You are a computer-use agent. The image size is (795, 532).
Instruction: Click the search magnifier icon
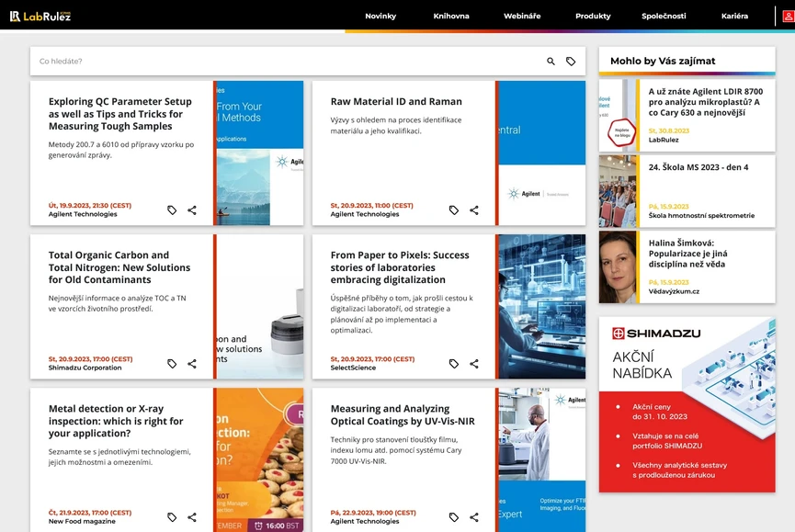pos(551,62)
